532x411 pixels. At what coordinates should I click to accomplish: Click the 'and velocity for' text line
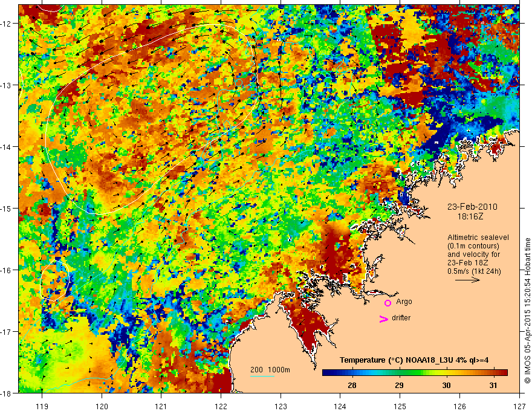pos(473,254)
